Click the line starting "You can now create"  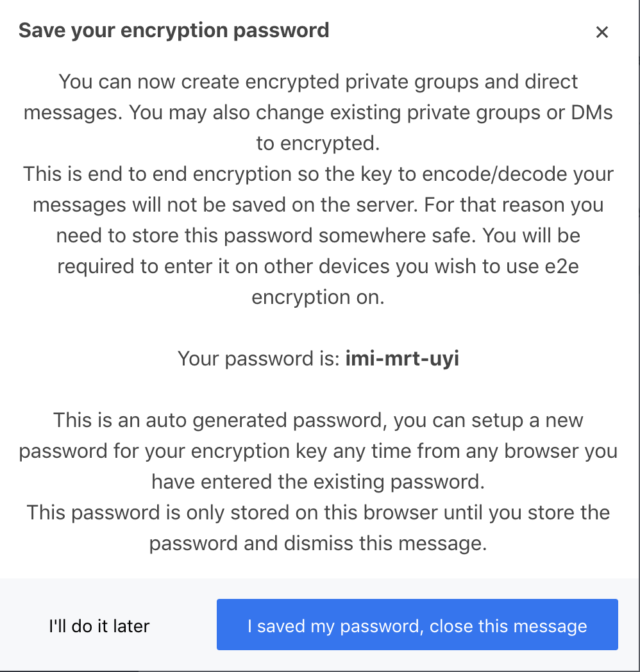coord(318,81)
